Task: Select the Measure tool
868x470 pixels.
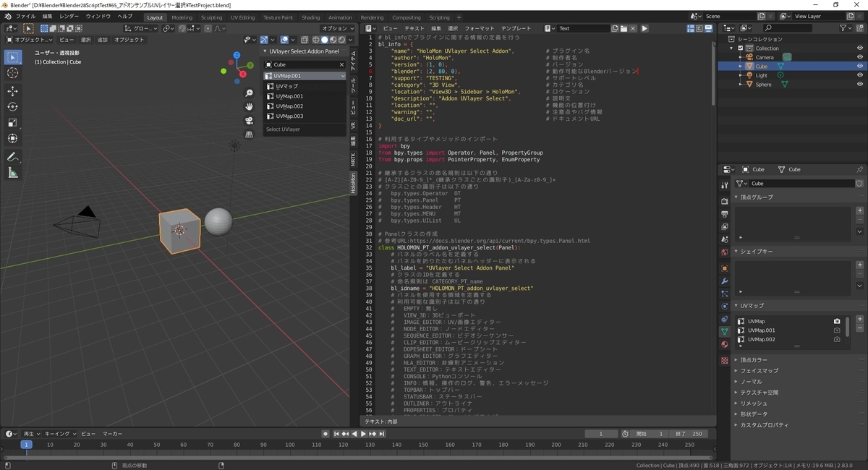Action: click(12, 173)
